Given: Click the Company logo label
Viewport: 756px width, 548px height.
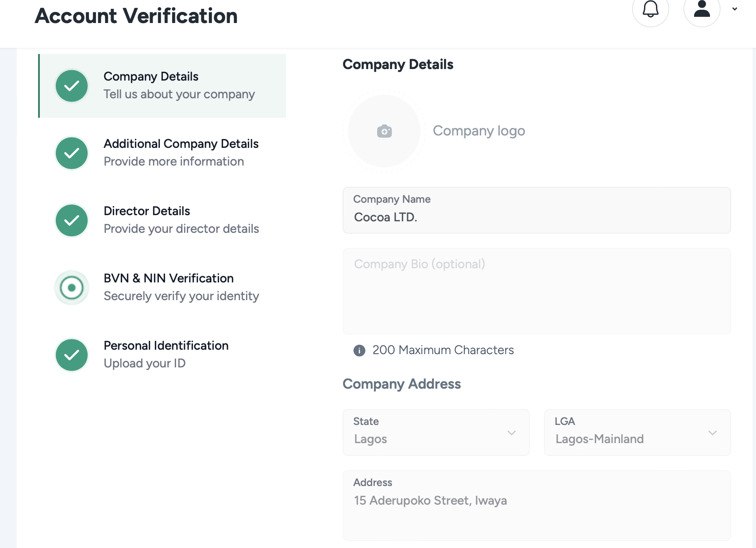Looking at the screenshot, I should pos(478,131).
